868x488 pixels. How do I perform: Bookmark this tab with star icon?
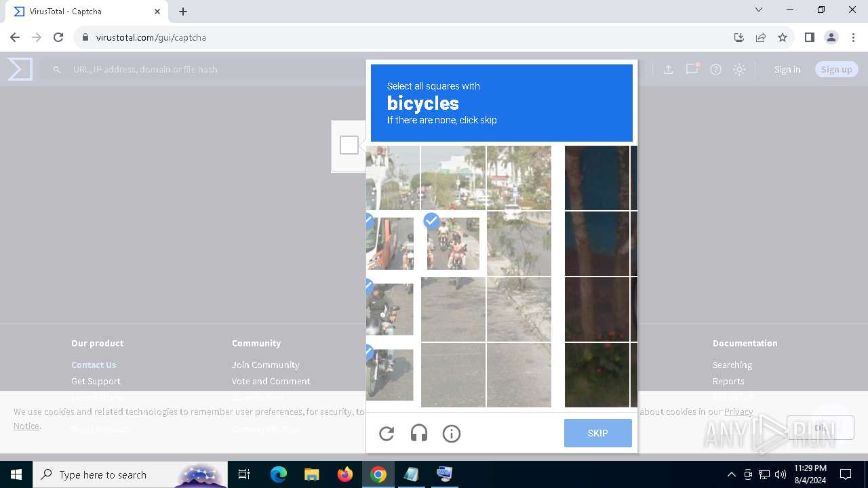783,37
